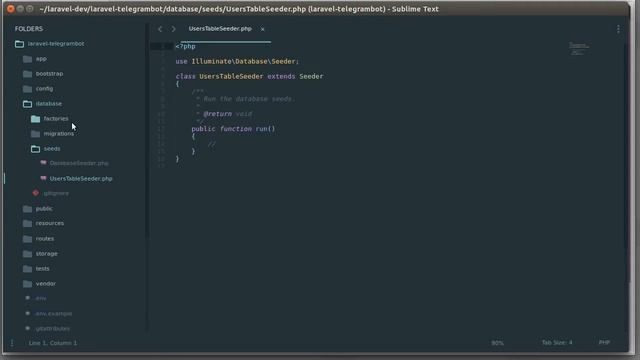This screenshot has width=640, height=360.
Task: Select the factories folder label
Action: point(56,119)
